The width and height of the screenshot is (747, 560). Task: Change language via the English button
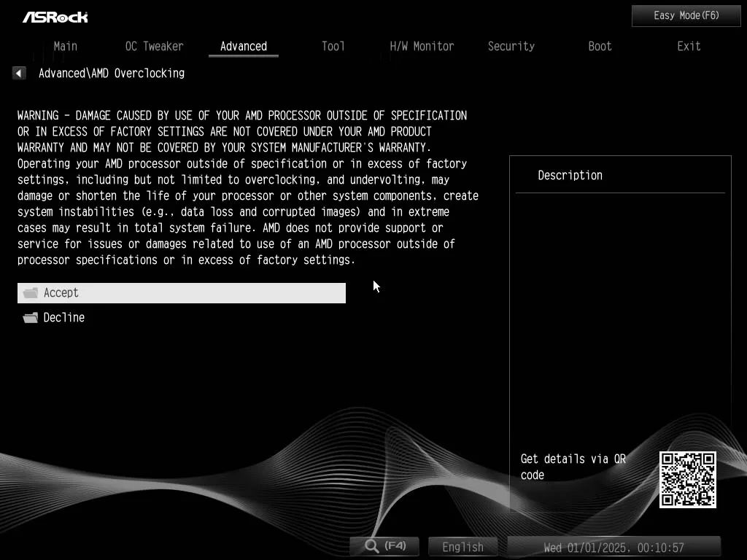click(462, 547)
